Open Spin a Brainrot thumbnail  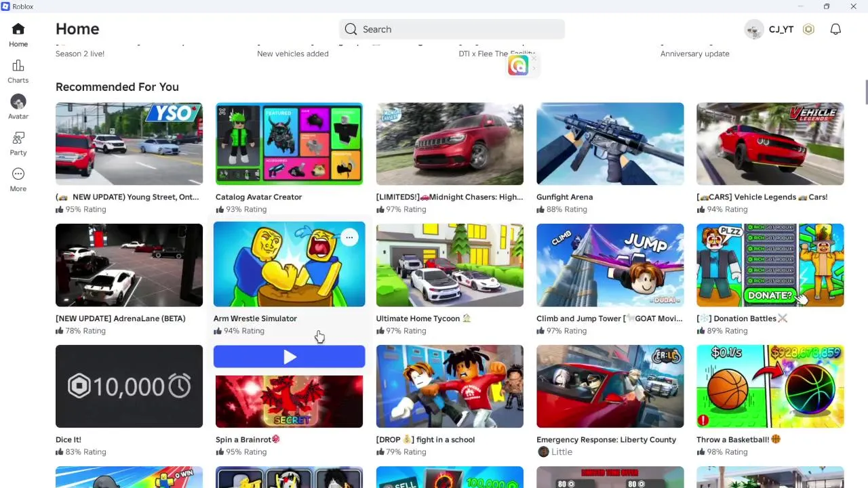click(289, 401)
